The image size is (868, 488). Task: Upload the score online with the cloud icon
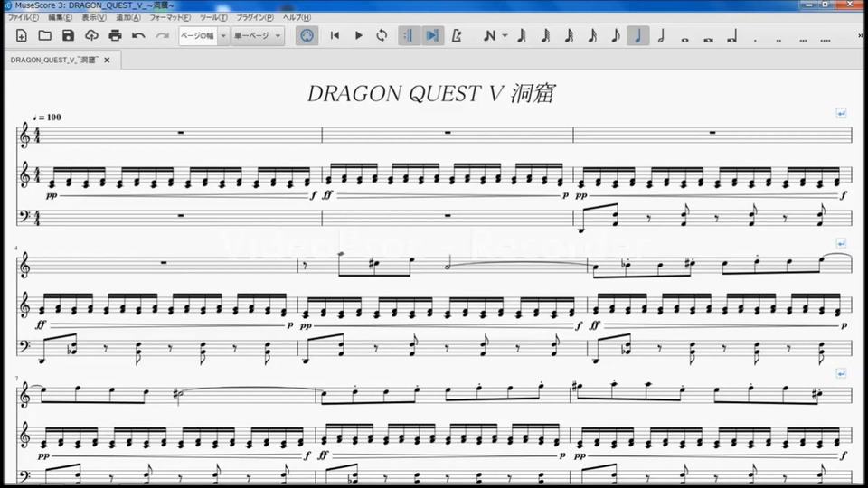(x=91, y=36)
